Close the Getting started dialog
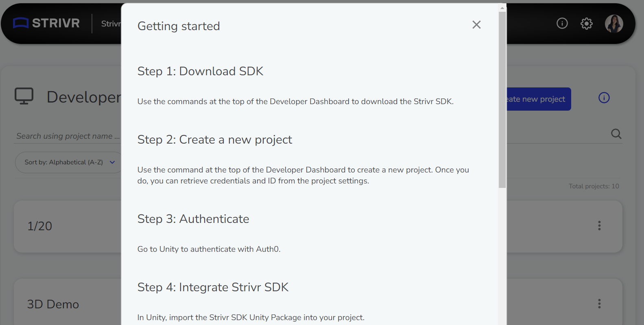The width and height of the screenshot is (644, 325). tap(476, 25)
